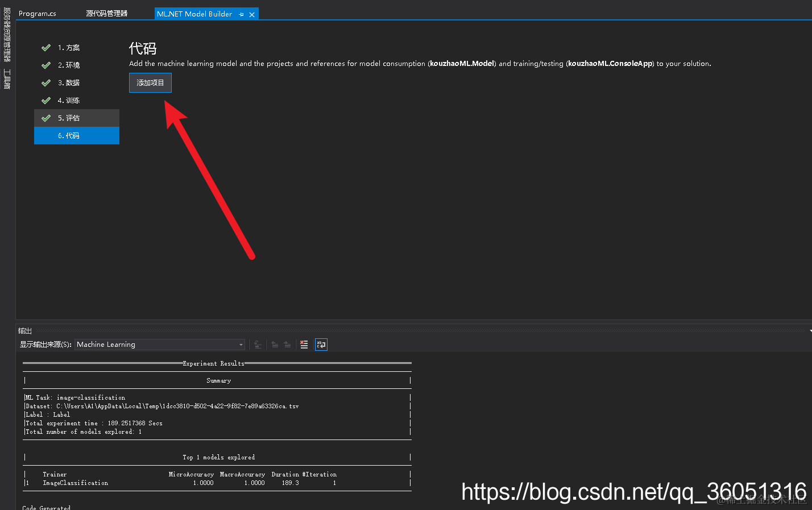Viewport: 812px width, 510px height.
Task: Click the MacroAccuracy column header
Action: pyautogui.click(x=242, y=474)
